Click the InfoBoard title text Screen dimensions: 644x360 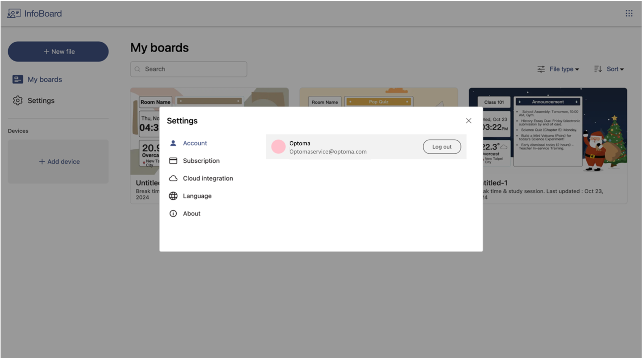43,14
